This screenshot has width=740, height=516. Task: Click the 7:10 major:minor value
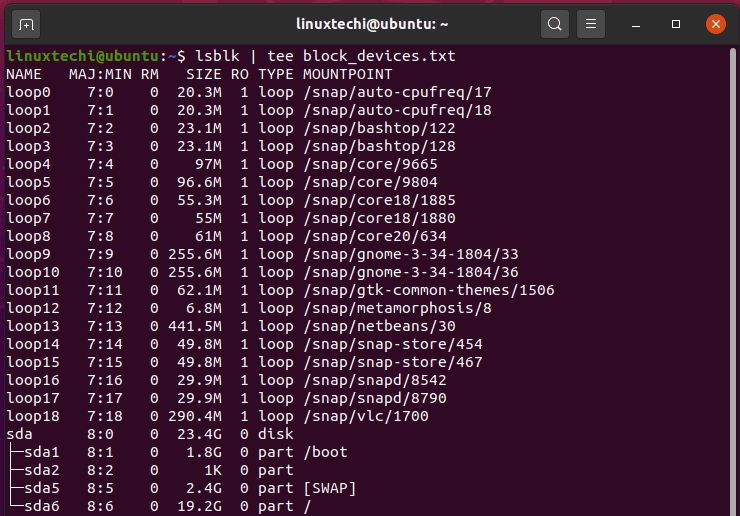(105, 272)
